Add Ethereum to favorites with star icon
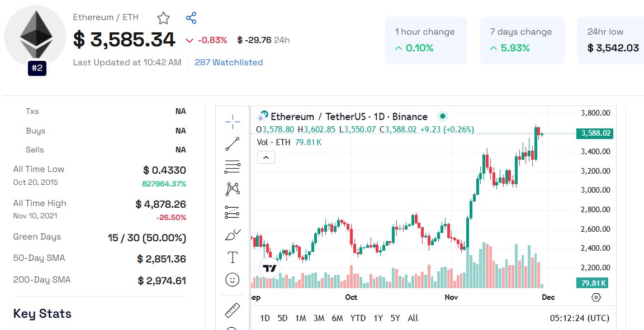Image resolution: width=644 pixels, height=330 pixels. (163, 18)
